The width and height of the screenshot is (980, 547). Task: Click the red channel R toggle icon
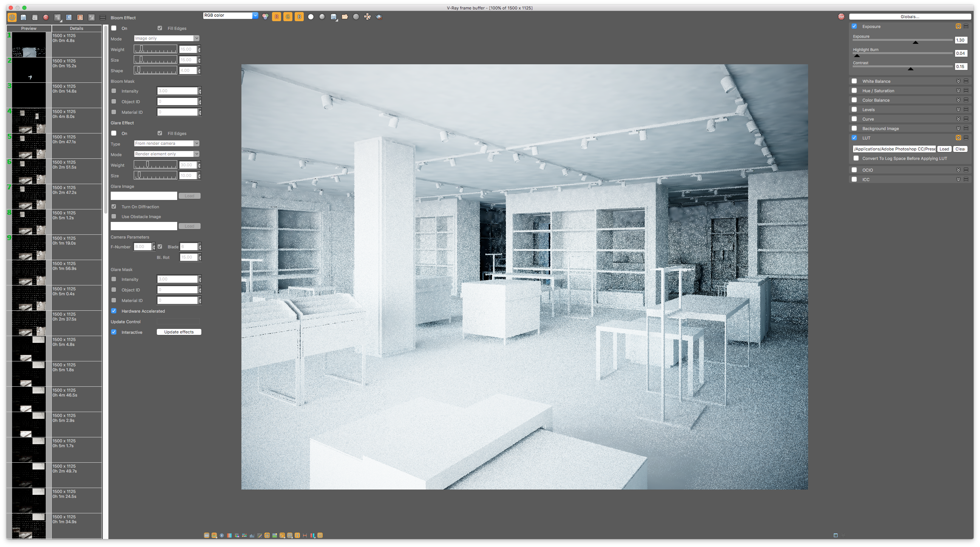coord(277,17)
